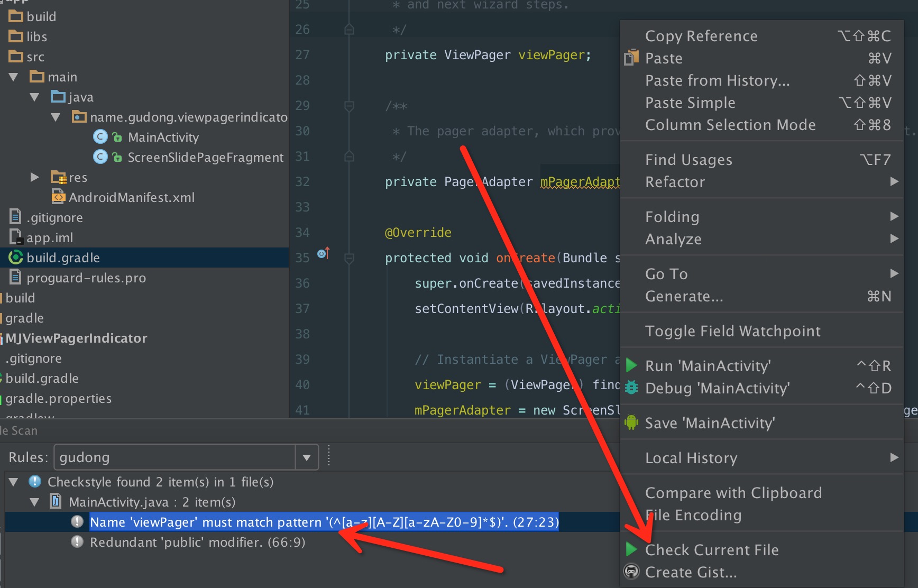Expand the res folder in project tree
This screenshot has height=588, width=918.
point(35,177)
